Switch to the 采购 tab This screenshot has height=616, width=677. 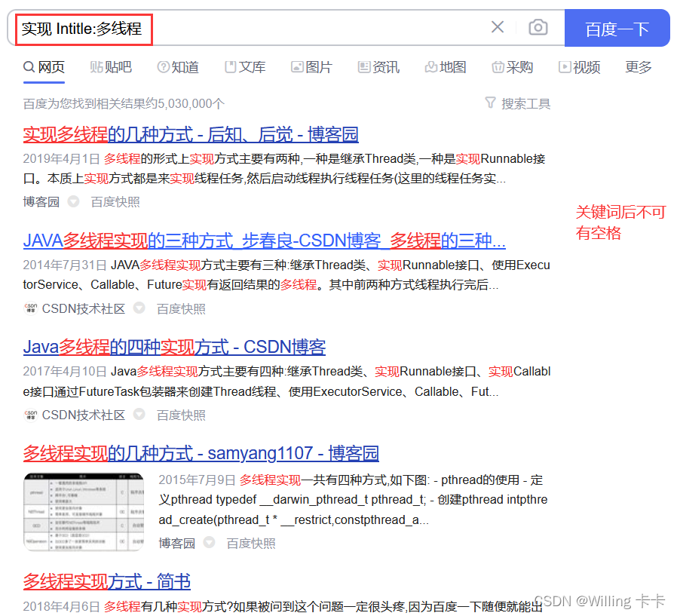pyautogui.click(x=512, y=67)
